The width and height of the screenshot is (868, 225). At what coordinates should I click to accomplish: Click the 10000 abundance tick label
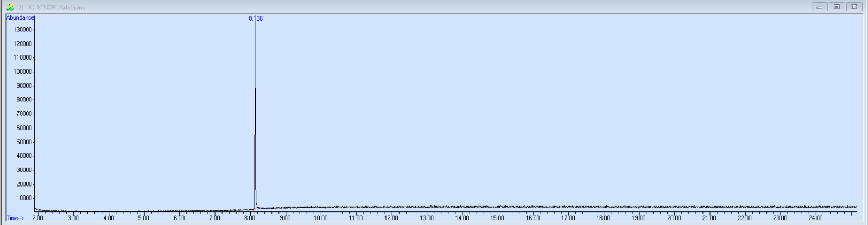[x=24, y=198]
